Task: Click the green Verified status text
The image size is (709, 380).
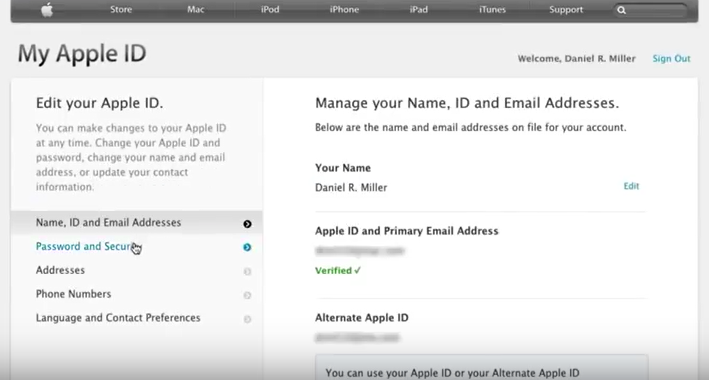Action: pos(338,271)
